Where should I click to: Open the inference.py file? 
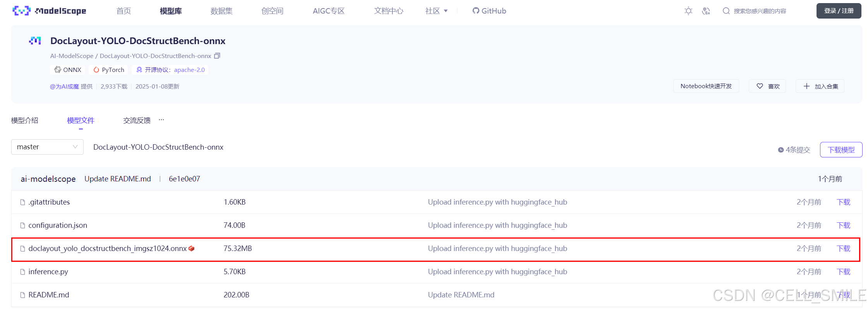coord(48,271)
